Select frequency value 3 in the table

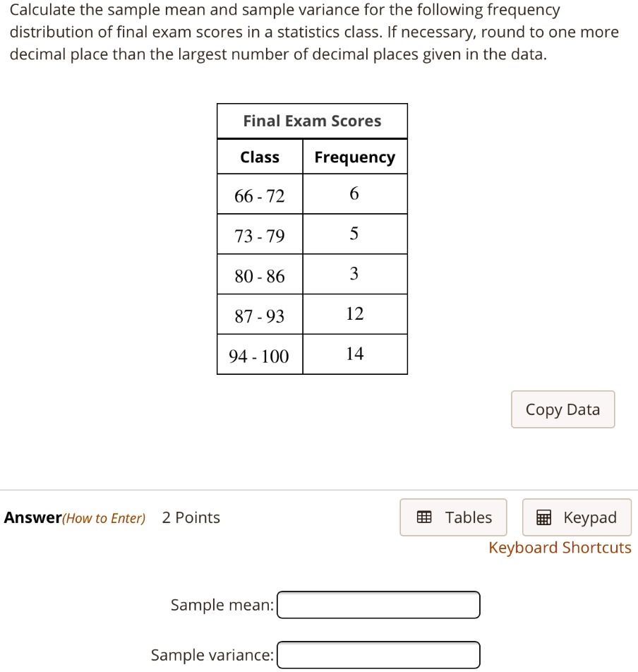click(x=354, y=274)
